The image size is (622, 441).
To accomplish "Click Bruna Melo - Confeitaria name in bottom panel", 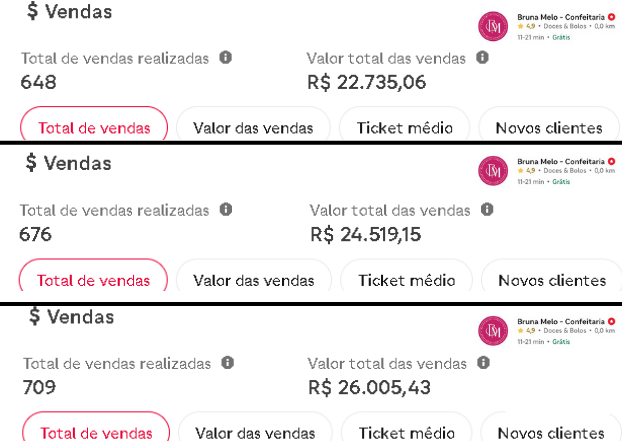I will pos(561,322).
